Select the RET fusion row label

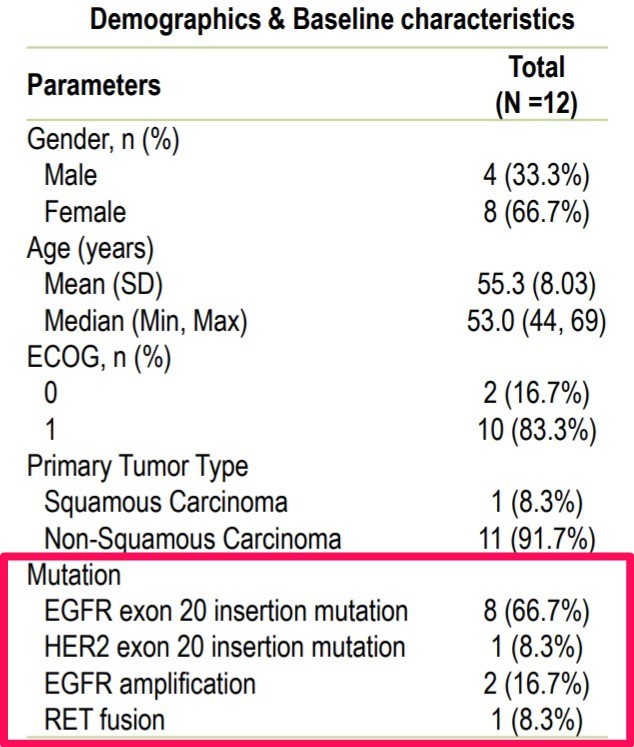click(x=105, y=720)
